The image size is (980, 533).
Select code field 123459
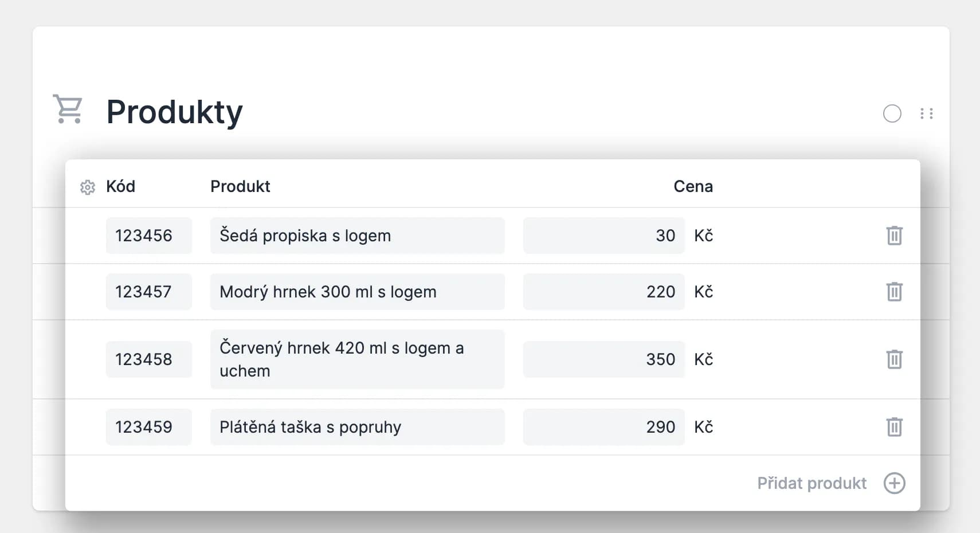coord(148,427)
